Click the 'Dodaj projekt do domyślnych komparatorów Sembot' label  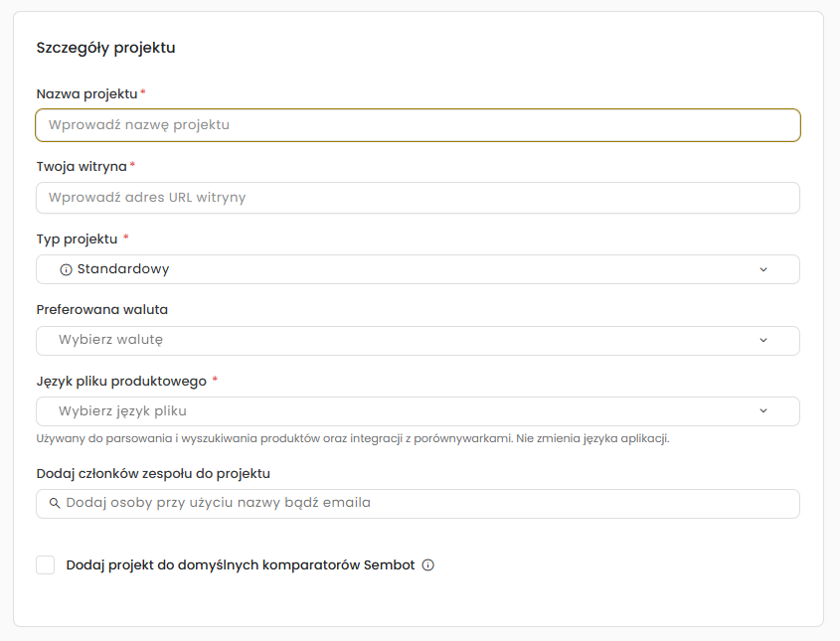[x=240, y=565]
